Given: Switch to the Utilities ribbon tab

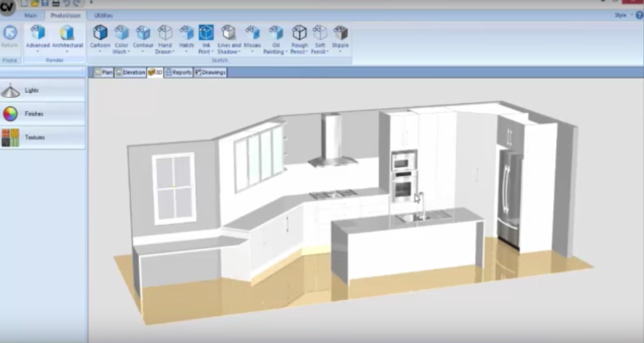Looking at the screenshot, I should tap(103, 15).
